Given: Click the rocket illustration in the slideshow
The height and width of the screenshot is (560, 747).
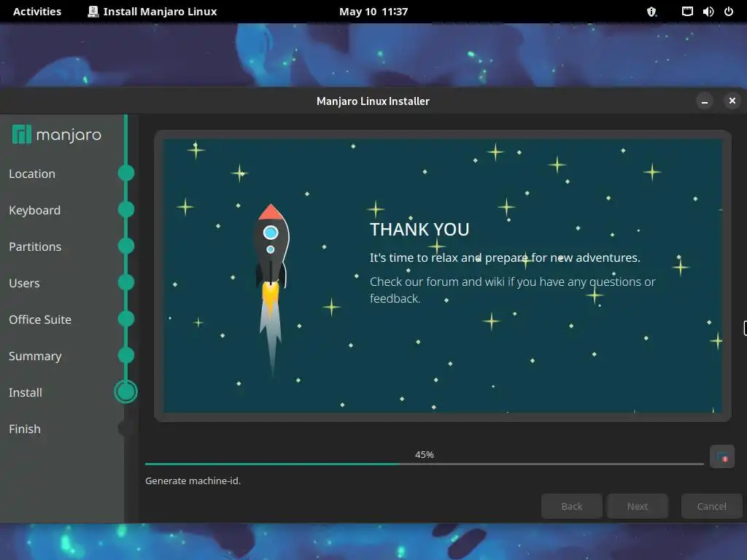Looking at the screenshot, I should (271, 289).
